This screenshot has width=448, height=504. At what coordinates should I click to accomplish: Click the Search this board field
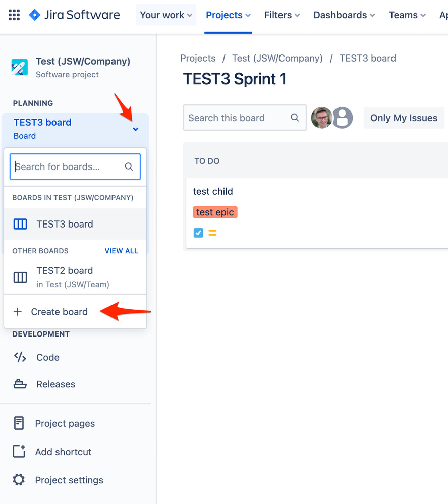coord(237,118)
